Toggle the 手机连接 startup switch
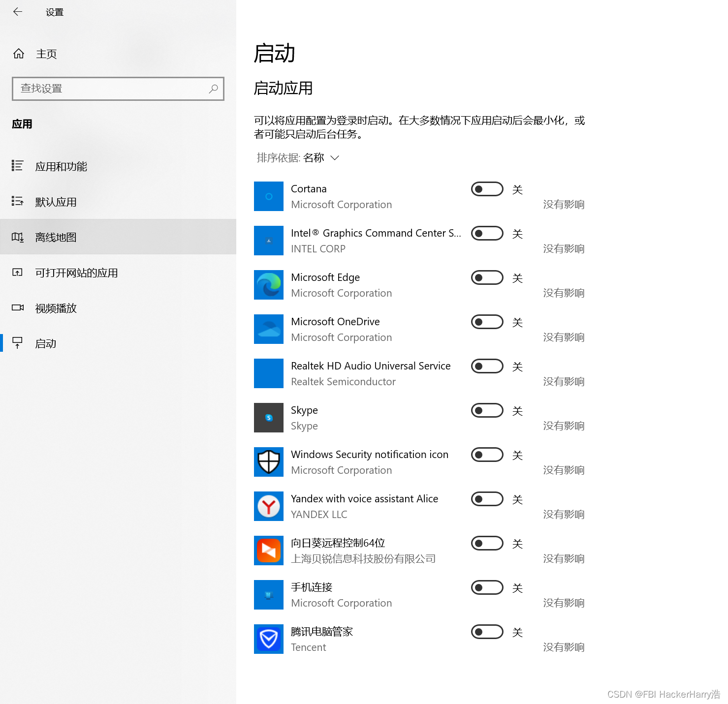The height and width of the screenshot is (704, 728). tap(487, 587)
